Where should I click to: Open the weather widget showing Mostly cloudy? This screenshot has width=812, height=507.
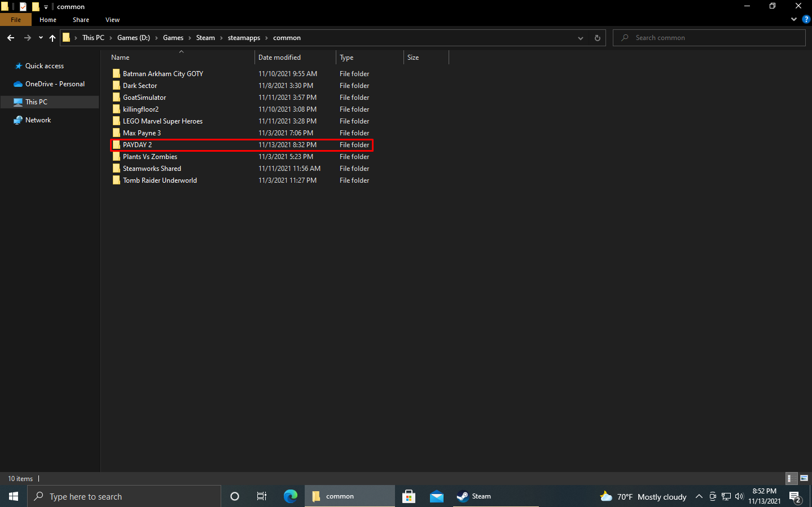643,496
